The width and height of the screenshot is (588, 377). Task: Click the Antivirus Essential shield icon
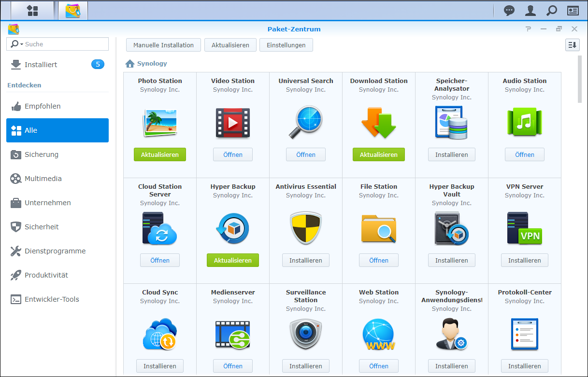click(306, 228)
